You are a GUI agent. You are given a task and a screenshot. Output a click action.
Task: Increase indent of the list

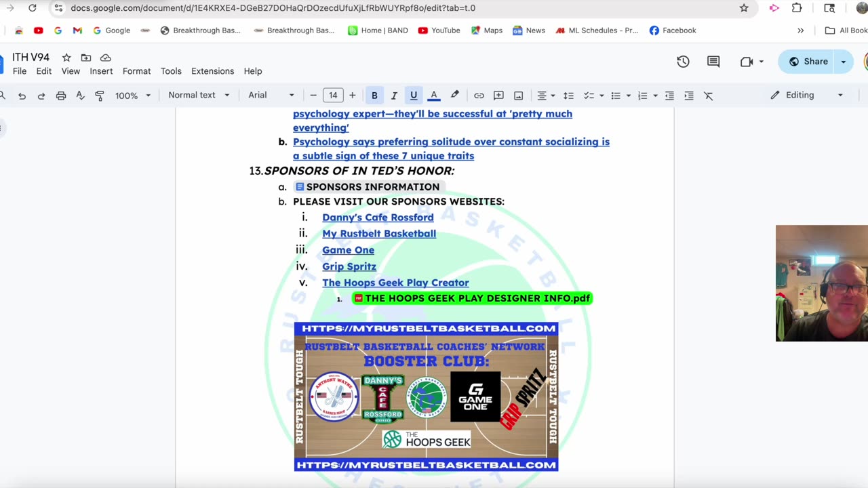[689, 96]
